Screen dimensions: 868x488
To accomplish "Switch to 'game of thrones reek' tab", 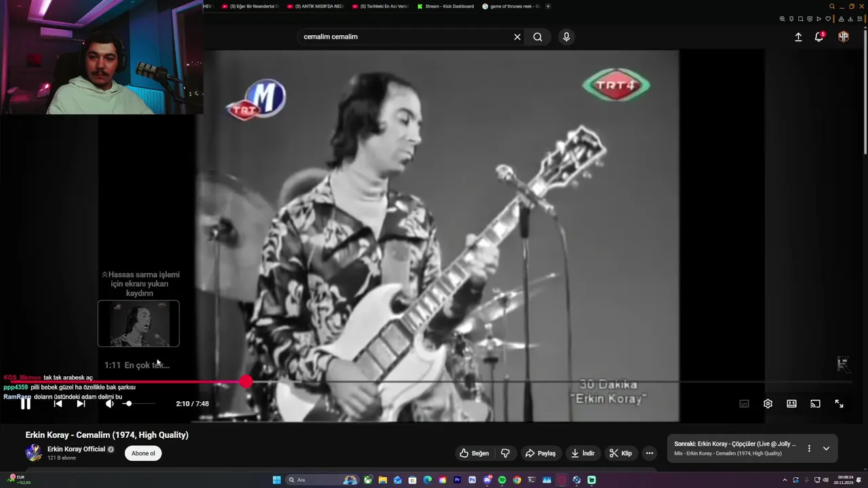I will [510, 6].
